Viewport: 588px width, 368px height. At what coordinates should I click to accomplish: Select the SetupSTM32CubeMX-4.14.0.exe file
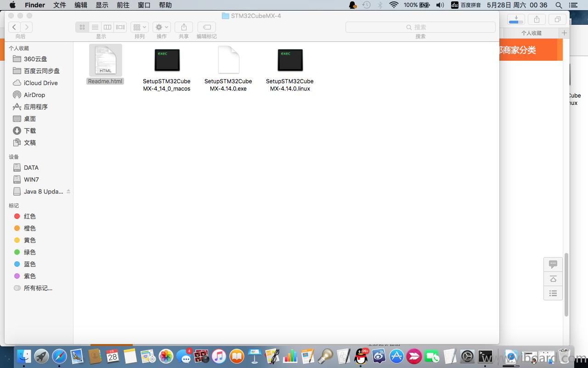[x=228, y=60]
